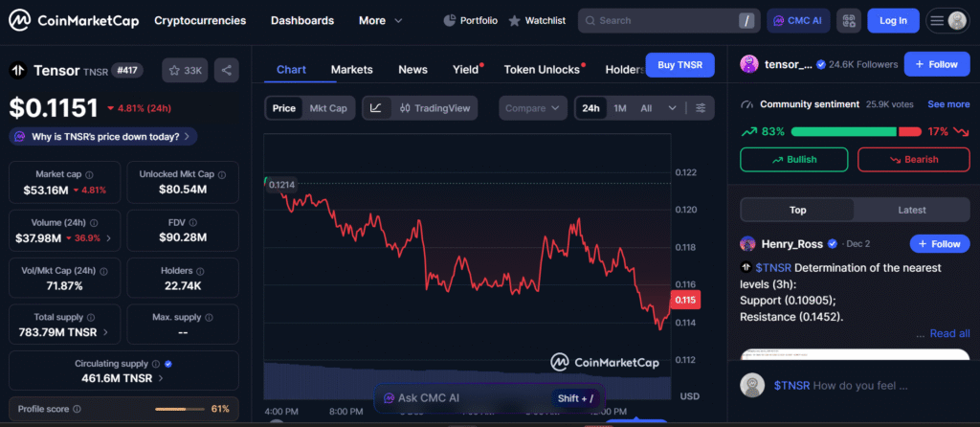The width and height of the screenshot is (980, 427).
Task: Follow Henry_Ross
Action: point(940,244)
